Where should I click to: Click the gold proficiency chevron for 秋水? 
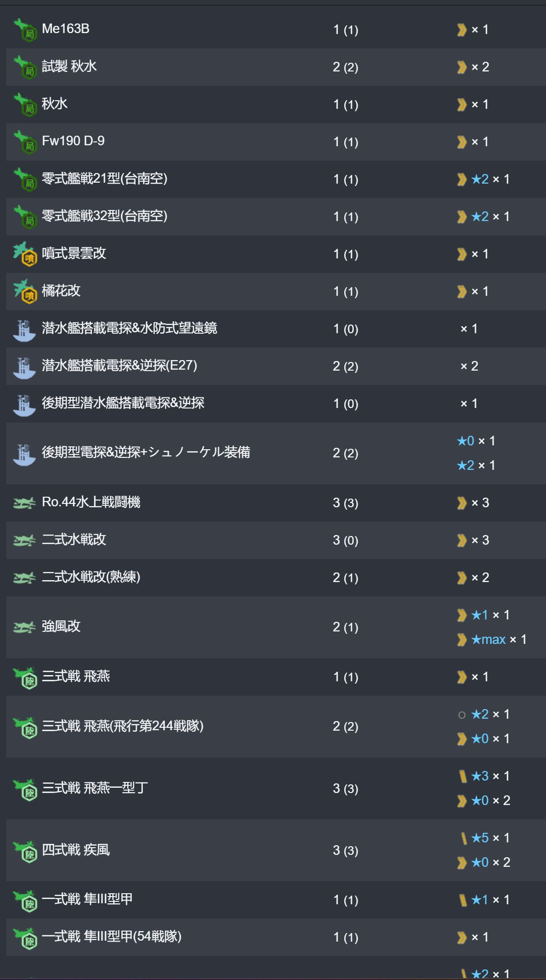(x=462, y=105)
